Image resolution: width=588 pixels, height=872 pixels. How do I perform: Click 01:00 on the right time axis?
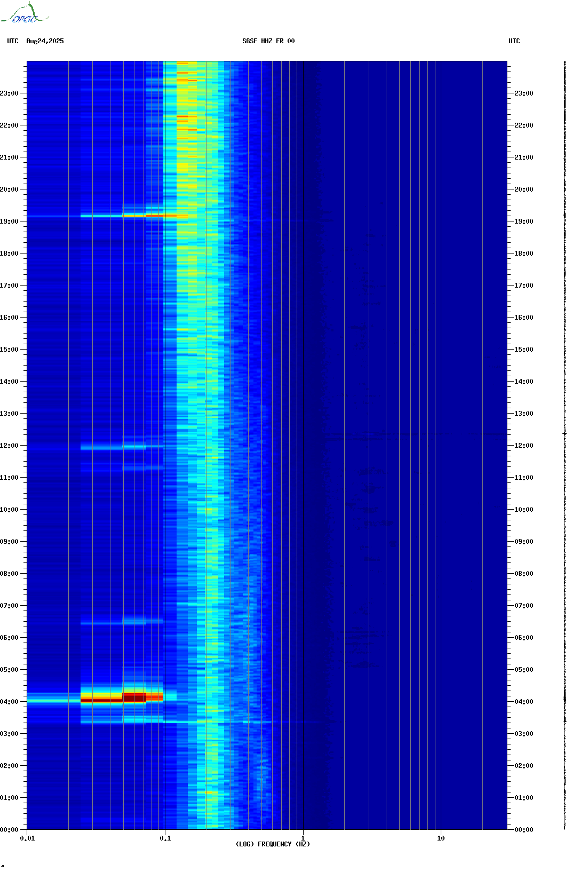point(524,798)
